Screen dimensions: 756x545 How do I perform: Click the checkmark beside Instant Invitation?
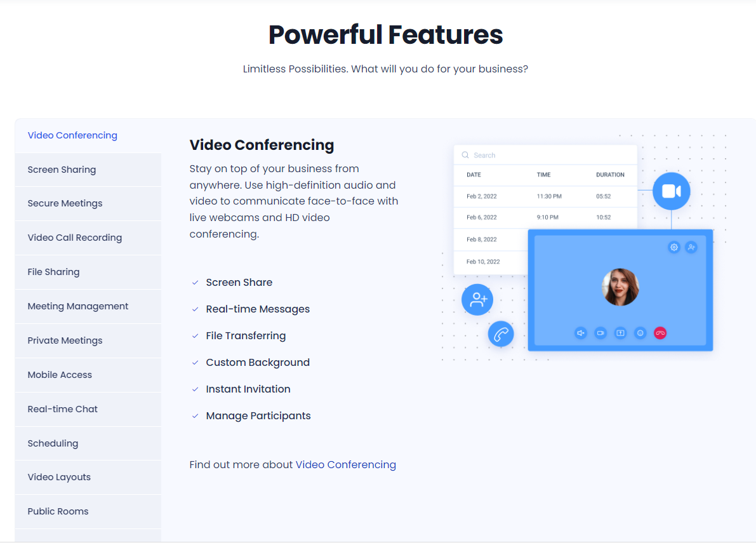(196, 389)
